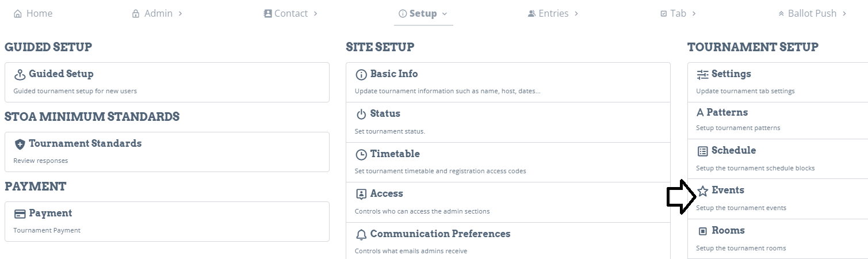Click the Access person badge icon

point(361,194)
